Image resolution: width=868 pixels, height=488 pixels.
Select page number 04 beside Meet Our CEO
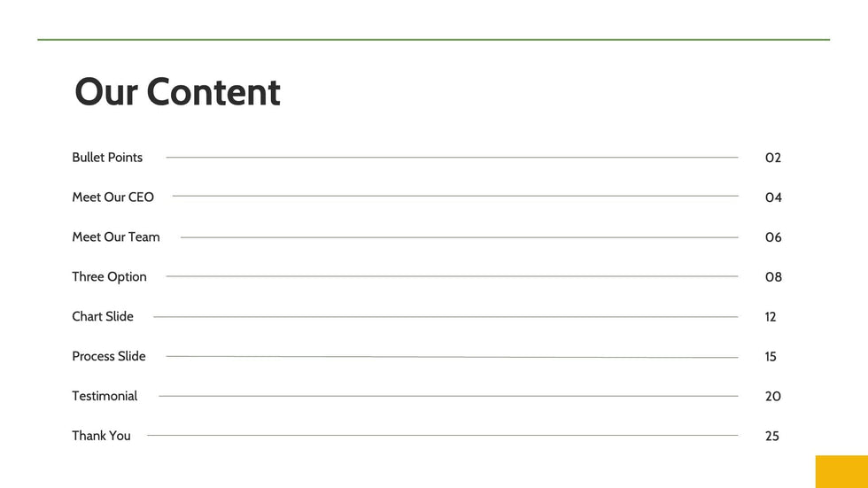click(x=773, y=198)
